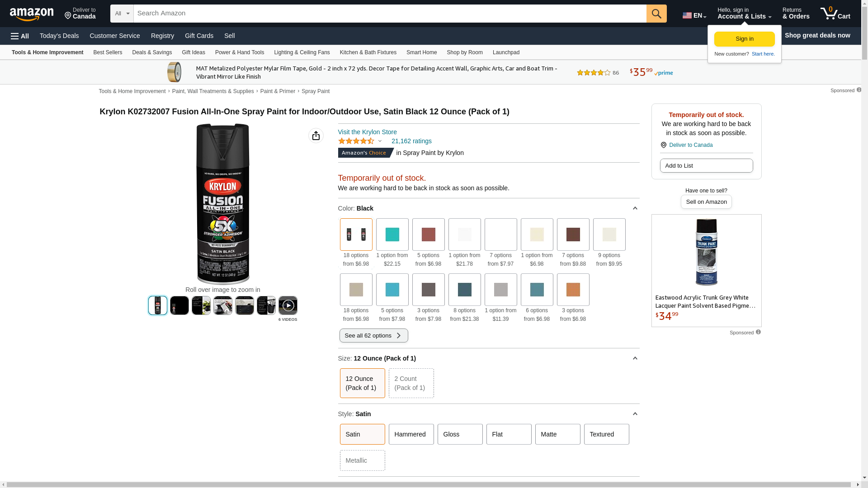Viewport: 868px width, 488px height.
Task: Open the cart icon
Action: (x=835, y=14)
